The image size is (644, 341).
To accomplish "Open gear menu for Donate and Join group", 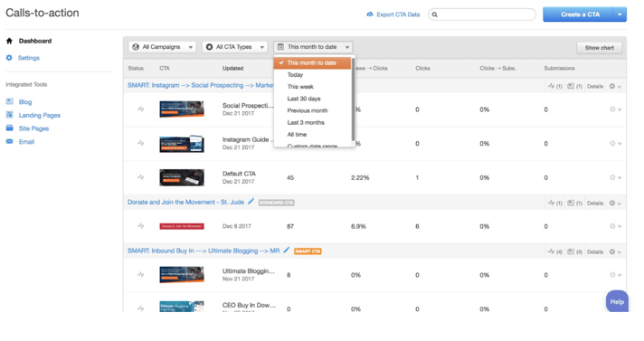I will (615, 204).
